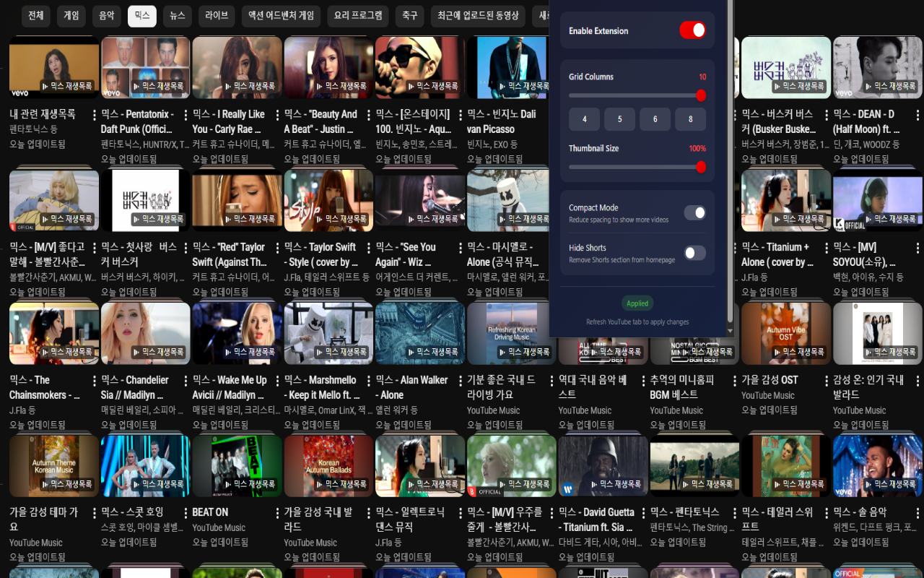Open more options for 가을 감성 OST
The height and width of the screenshot is (578, 924).
click(827, 381)
